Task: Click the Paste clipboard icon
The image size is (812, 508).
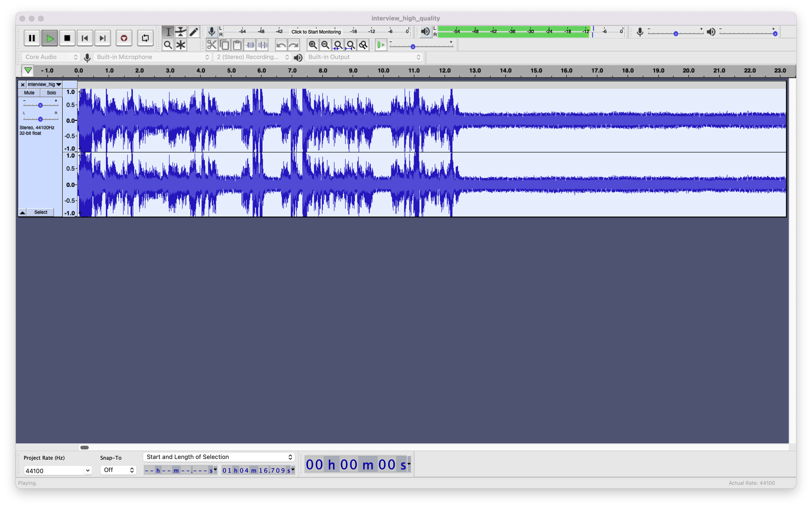Action: tap(237, 45)
